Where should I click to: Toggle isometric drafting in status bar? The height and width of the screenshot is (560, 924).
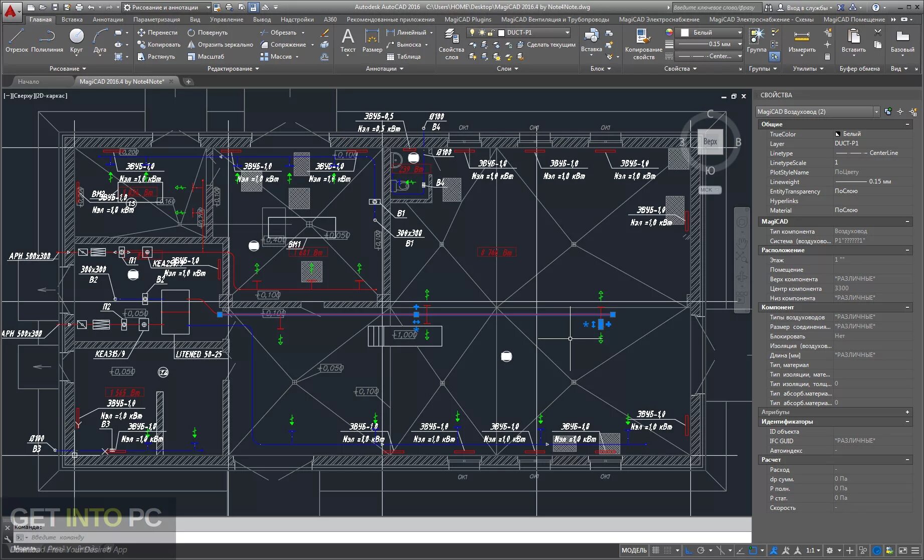720,550
